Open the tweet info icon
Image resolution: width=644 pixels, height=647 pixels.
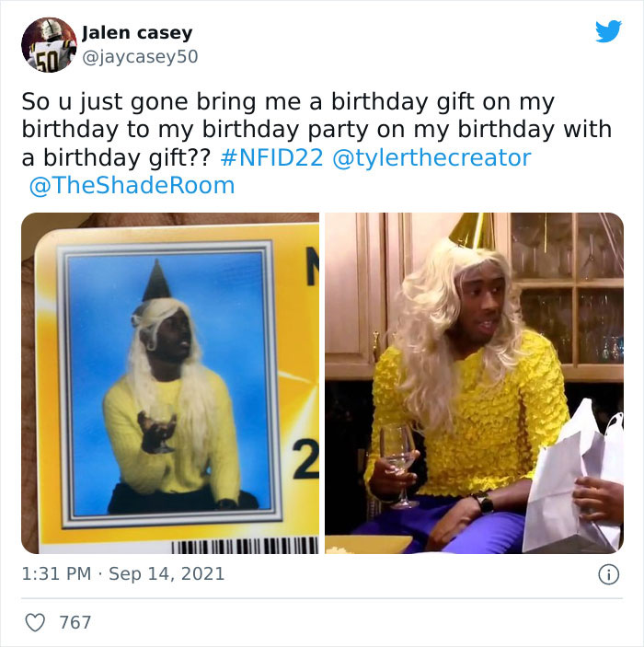tap(608, 574)
